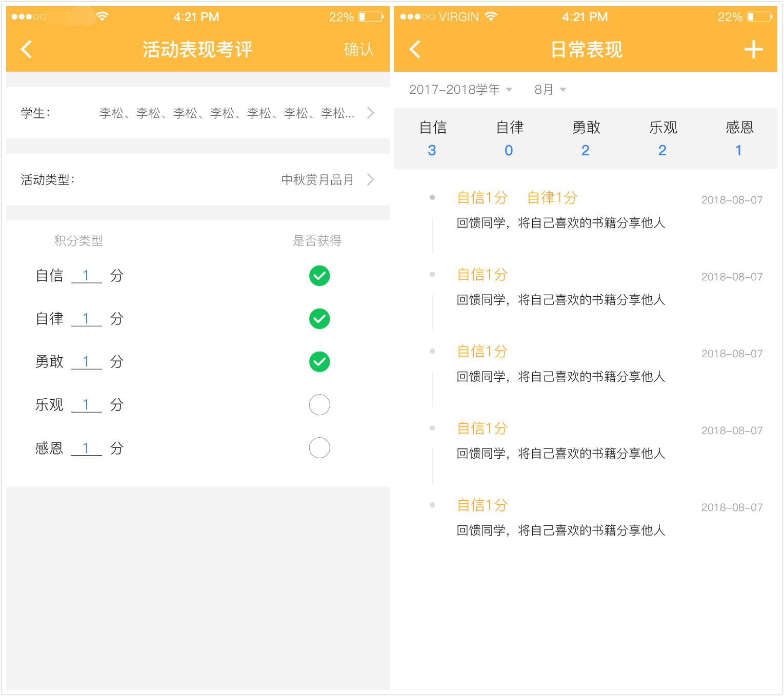Image resolution: width=784 pixels, height=696 pixels.
Task: Go back from 日常表现 screen
Action: click(415, 49)
